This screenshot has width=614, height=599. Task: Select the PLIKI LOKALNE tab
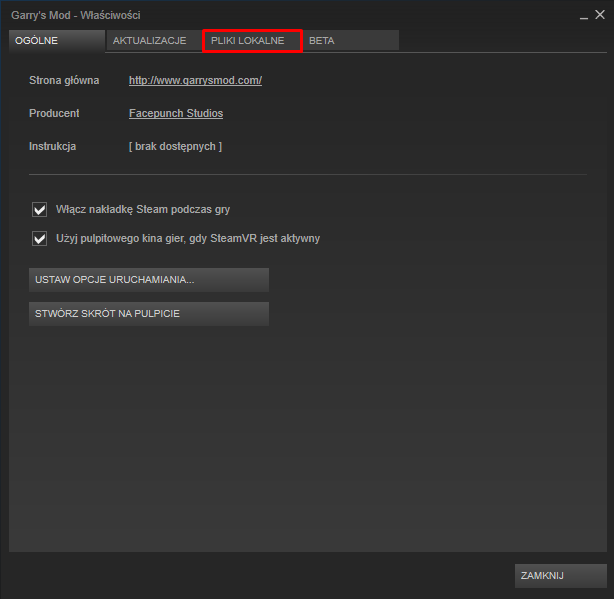(x=252, y=41)
